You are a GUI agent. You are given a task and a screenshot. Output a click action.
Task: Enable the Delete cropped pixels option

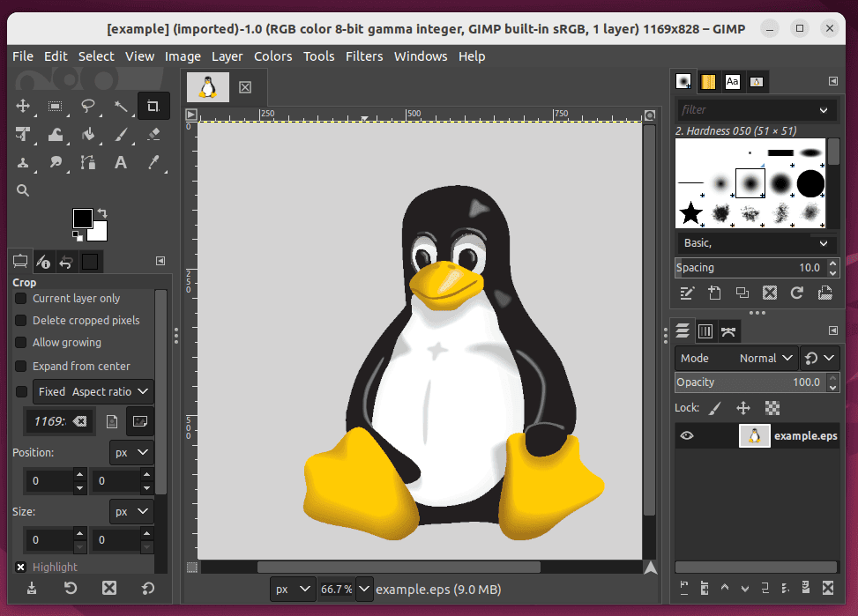coord(19,320)
